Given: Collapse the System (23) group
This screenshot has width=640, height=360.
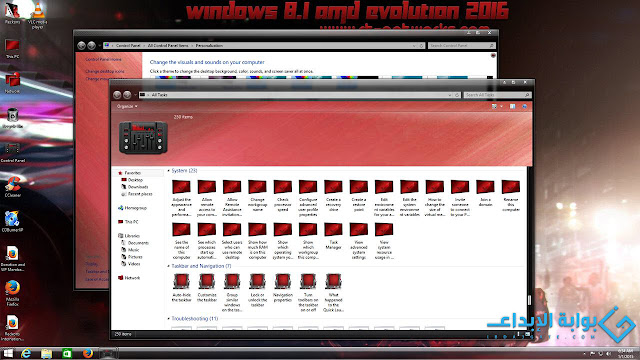Looking at the screenshot, I should (x=169, y=171).
